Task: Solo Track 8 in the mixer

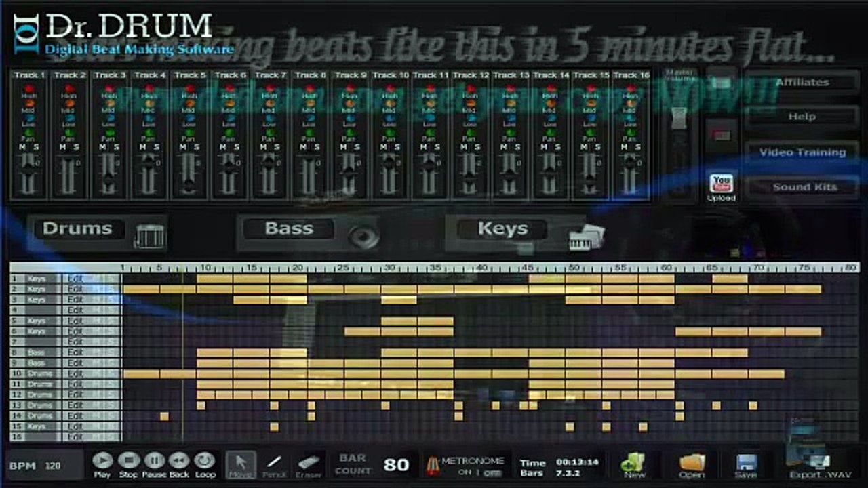Action: (316, 147)
